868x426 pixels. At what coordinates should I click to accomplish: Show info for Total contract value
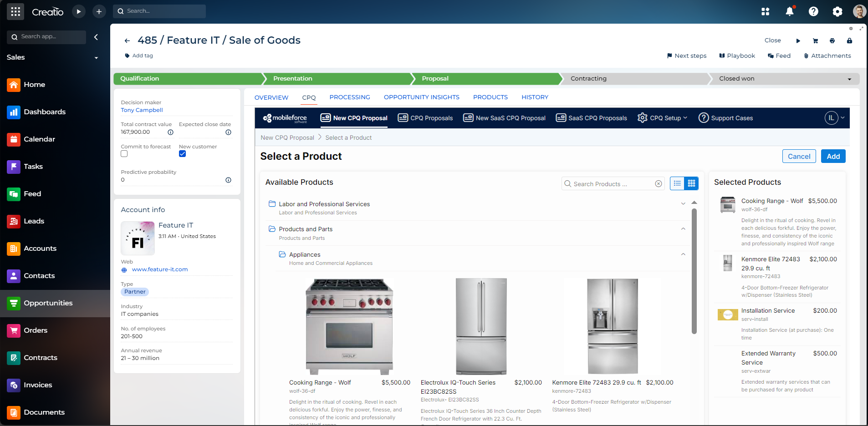pos(170,132)
